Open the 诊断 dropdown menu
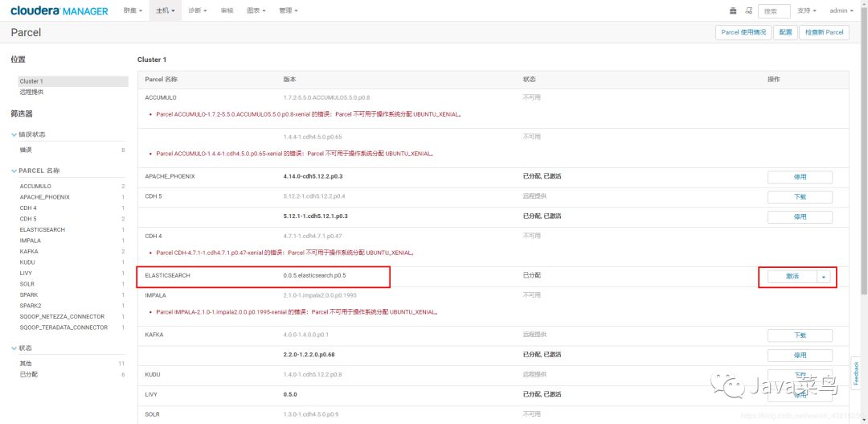Image resolution: width=868 pixels, height=424 pixels. (198, 10)
